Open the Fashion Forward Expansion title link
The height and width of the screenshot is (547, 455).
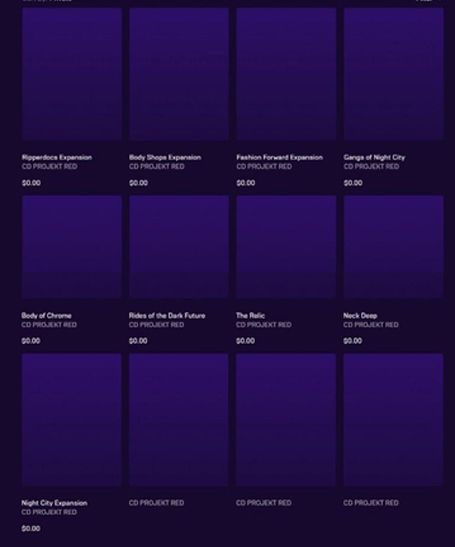(x=279, y=158)
